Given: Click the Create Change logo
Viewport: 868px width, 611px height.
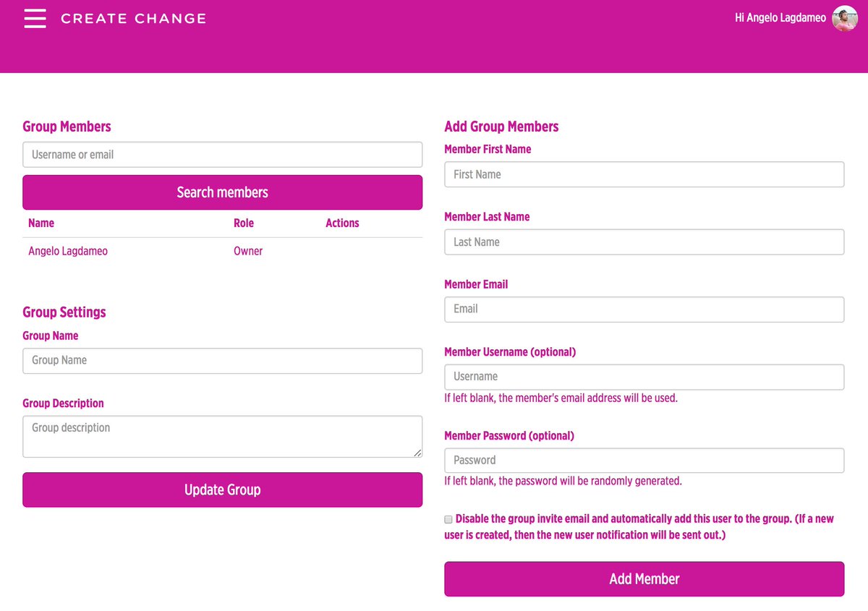Looking at the screenshot, I should pyautogui.click(x=133, y=19).
